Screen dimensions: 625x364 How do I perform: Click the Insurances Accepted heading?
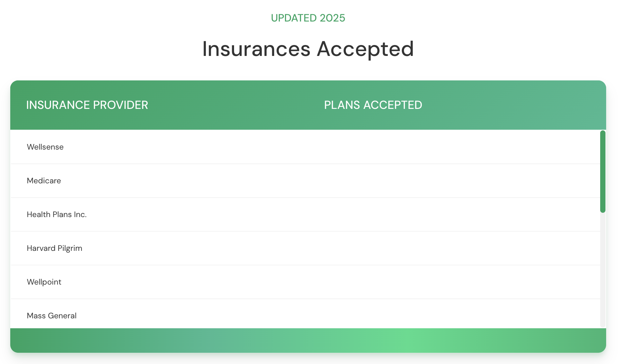point(308,49)
